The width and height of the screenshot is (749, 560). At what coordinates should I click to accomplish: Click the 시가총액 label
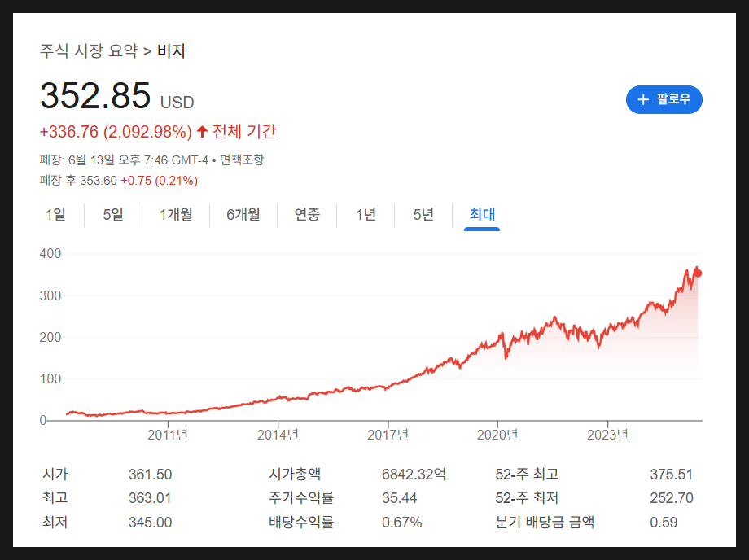click(x=295, y=474)
